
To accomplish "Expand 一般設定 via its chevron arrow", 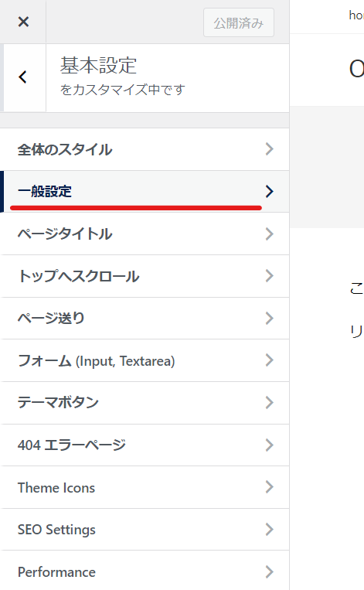I will [269, 192].
